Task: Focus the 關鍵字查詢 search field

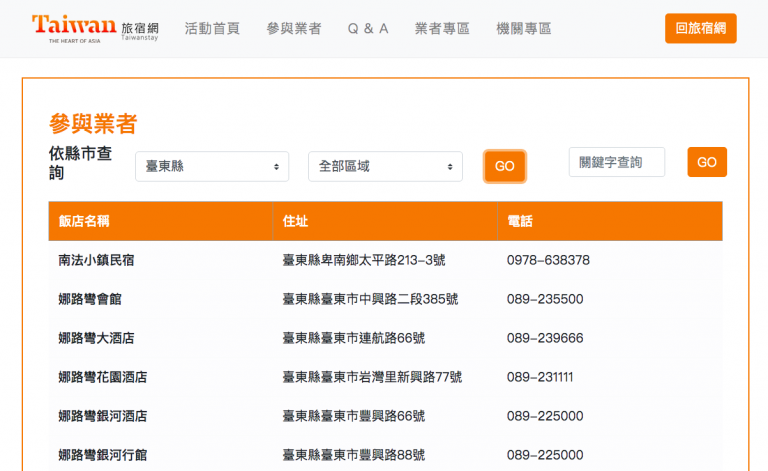Action: coord(617,162)
